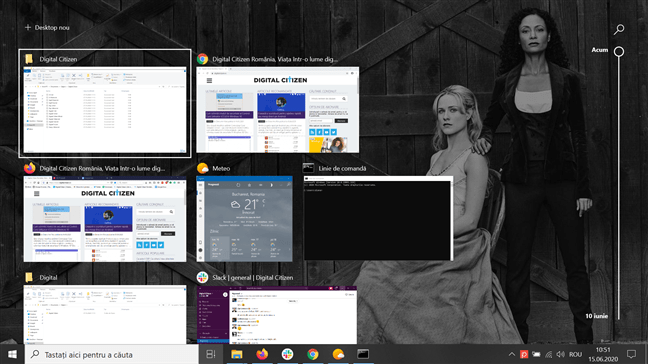This screenshot has height=364, width=648.
Task: Switch to the Firefox Digital Citizen România window
Action: pos(105,219)
